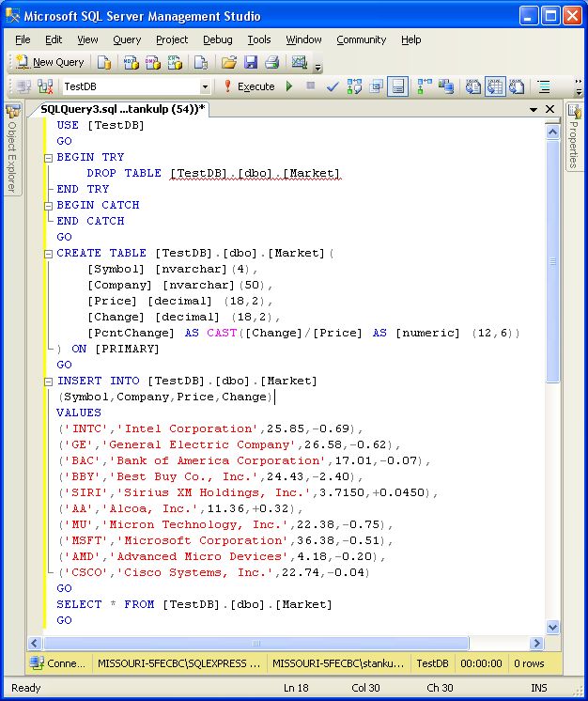
Task: Start debugging with the green arrow
Action: 289,86
